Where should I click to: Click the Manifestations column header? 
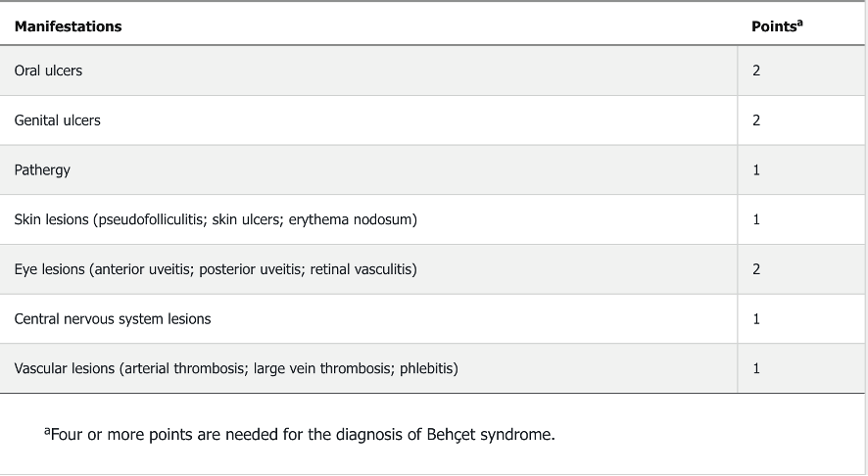pos(68,26)
